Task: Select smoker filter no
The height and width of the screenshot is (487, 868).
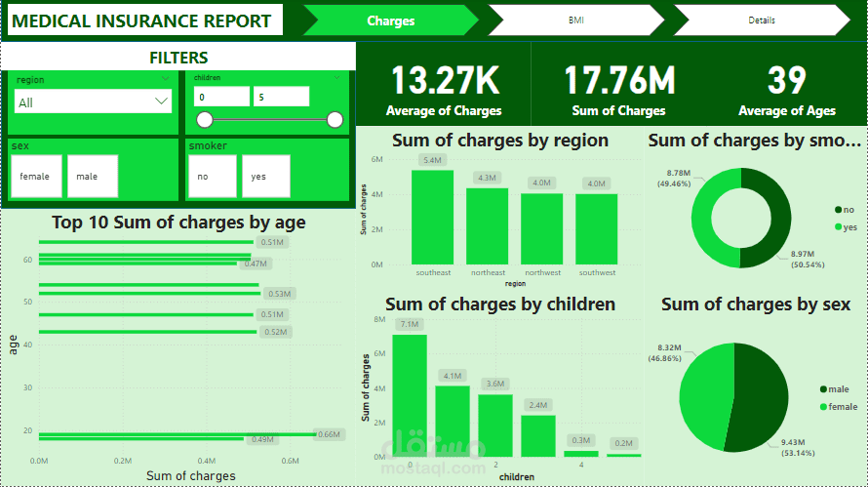Action: click(x=212, y=177)
